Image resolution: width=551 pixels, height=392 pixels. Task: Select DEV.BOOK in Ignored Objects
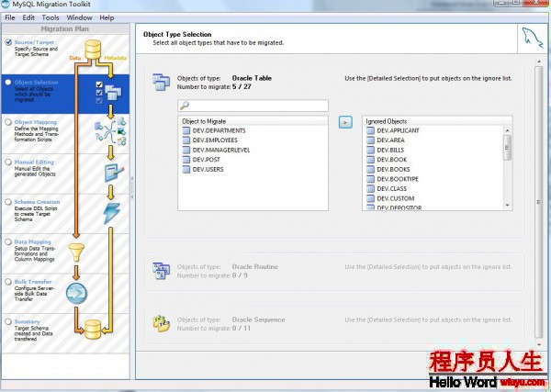click(x=392, y=160)
